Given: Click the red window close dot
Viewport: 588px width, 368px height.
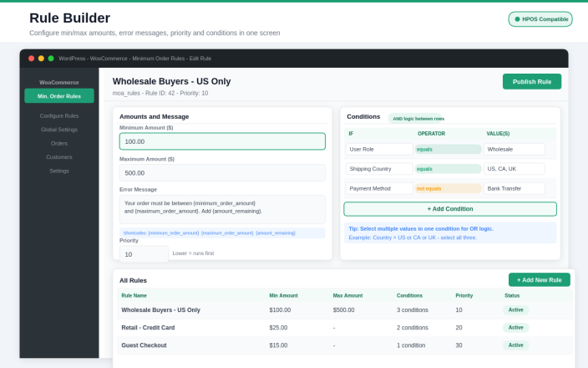Looking at the screenshot, I should tap(32, 59).
